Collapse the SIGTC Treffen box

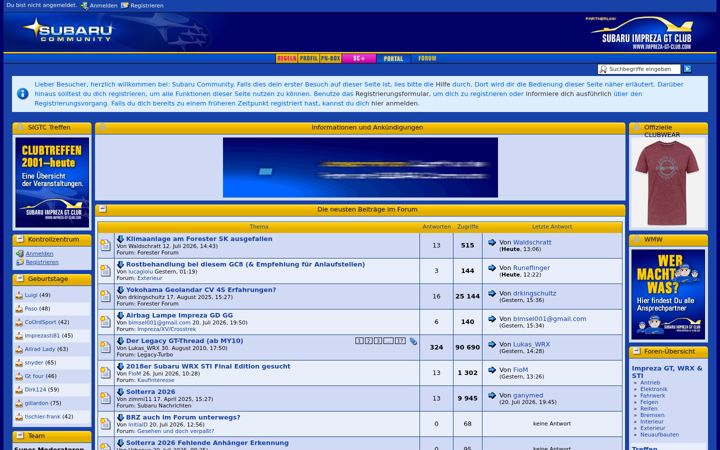(x=20, y=127)
